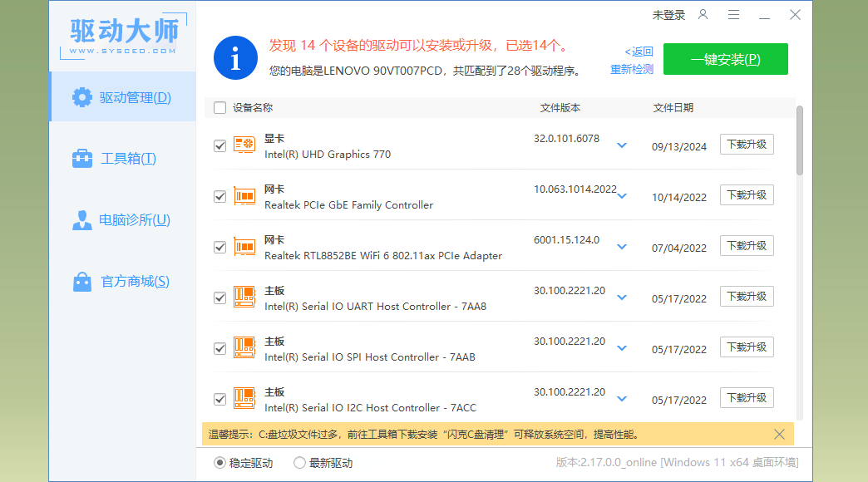Click the 重新检测 rescan link

632,70
